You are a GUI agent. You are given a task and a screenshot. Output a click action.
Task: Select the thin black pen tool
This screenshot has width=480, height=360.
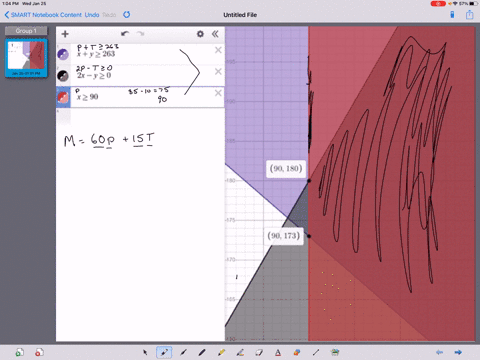183,352
